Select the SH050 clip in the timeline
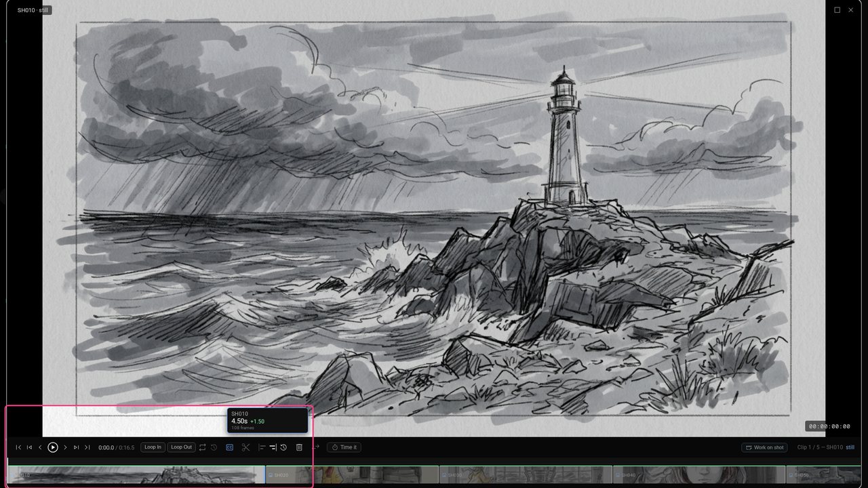The height and width of the screenshot is (488, 868). (x=824, y=475)
